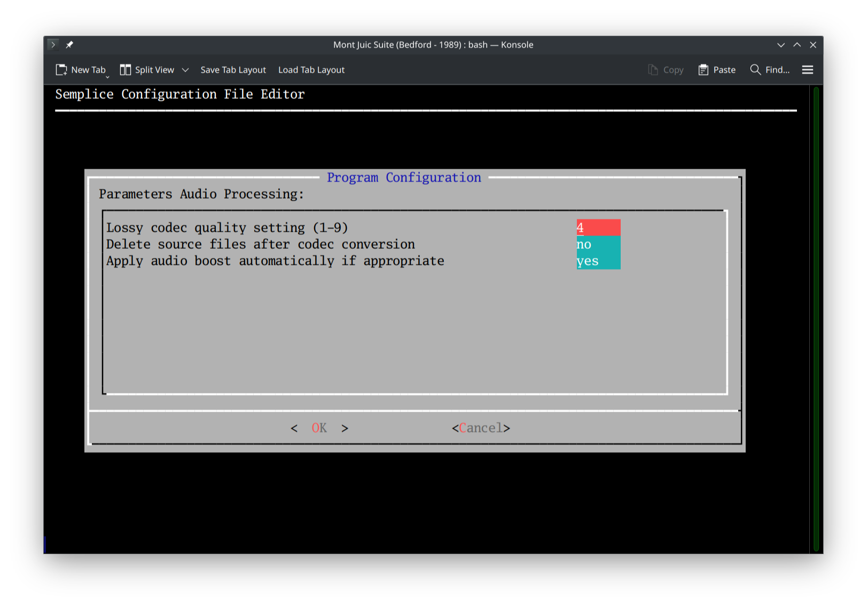Open the hamburger menu
868x606 pixels.
[807, 69]
